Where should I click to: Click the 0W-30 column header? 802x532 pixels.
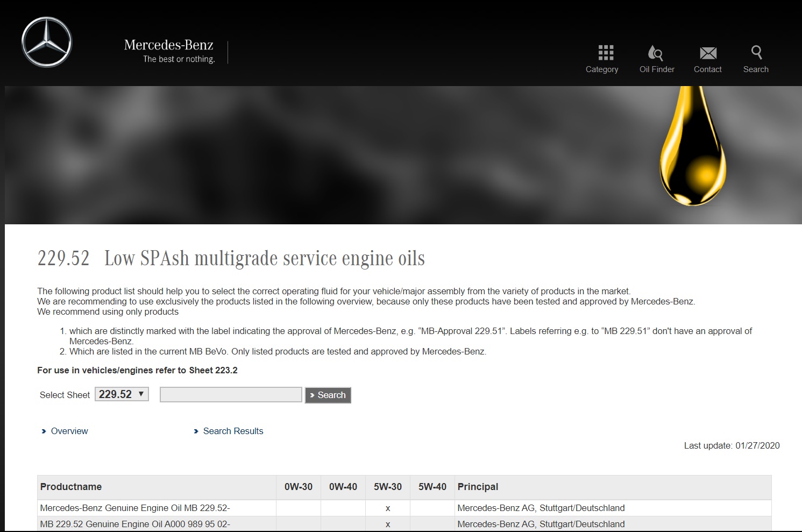tap(299, 487)
